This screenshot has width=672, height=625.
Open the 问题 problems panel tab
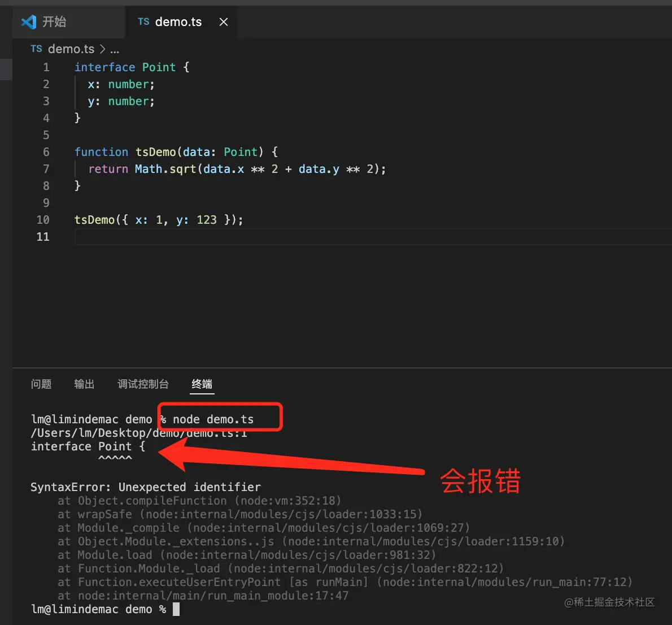[41, 384]
